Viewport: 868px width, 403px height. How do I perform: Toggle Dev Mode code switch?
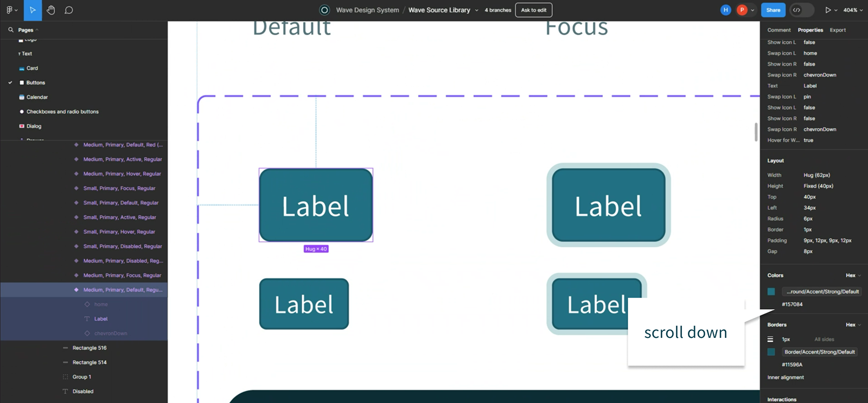click(802, 10)
